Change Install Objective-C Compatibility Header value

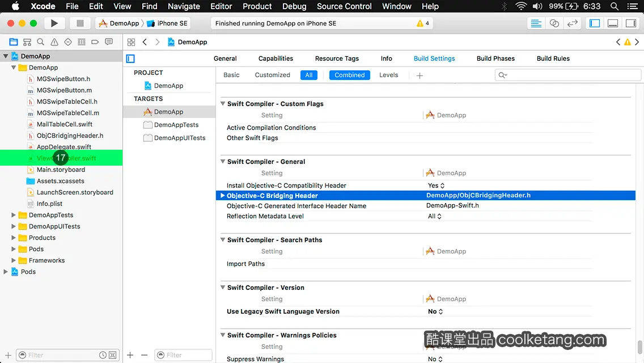436,185
